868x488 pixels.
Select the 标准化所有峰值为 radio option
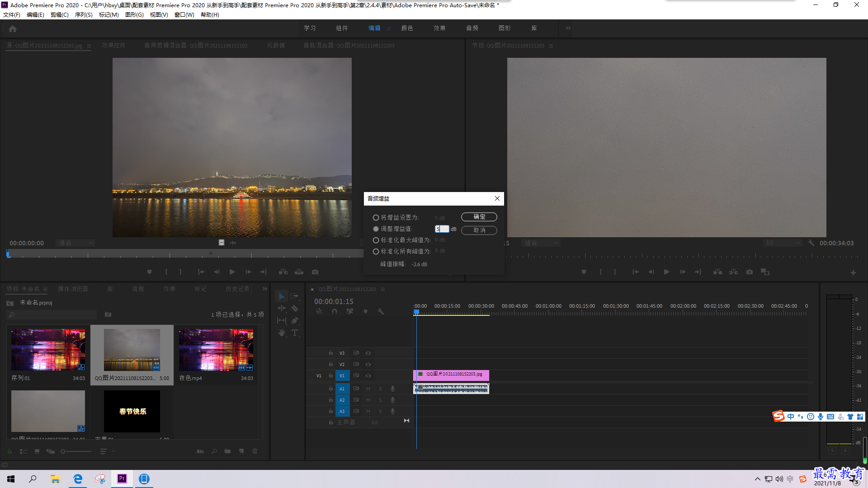coord(376,252)
